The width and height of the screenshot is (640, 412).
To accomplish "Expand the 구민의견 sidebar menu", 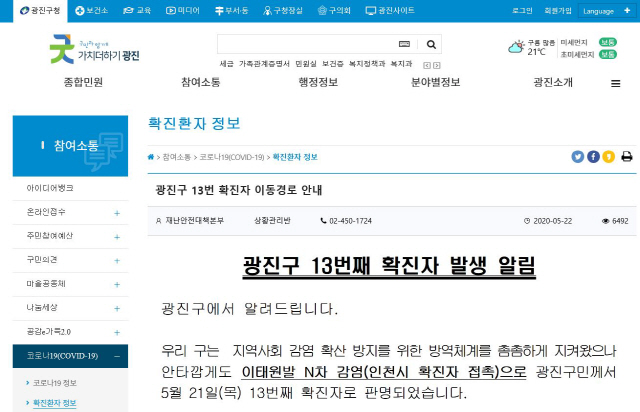I will (x=117, y=260).
